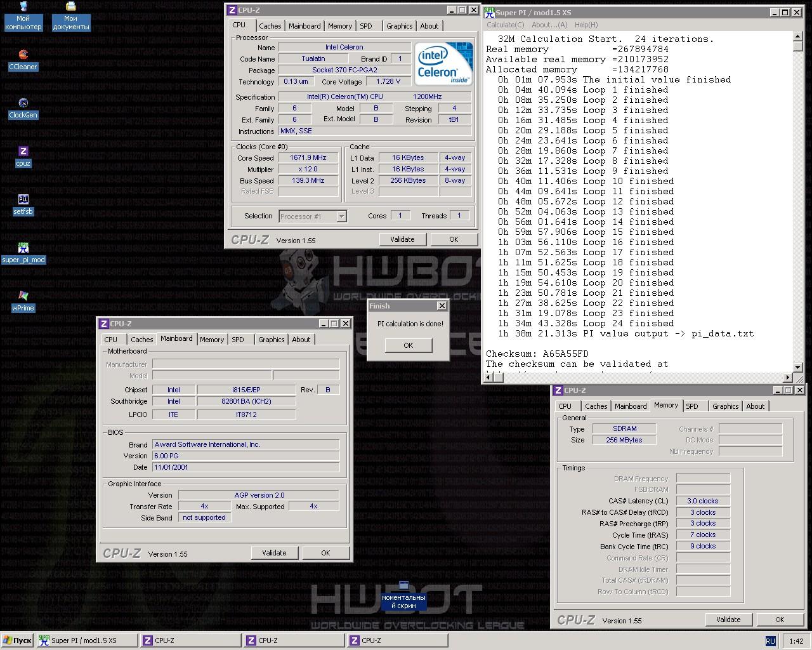Screen dimensions: 812x650
Task: Click the title icon of the Memory CPU-Z window
Action: point(558,390)
